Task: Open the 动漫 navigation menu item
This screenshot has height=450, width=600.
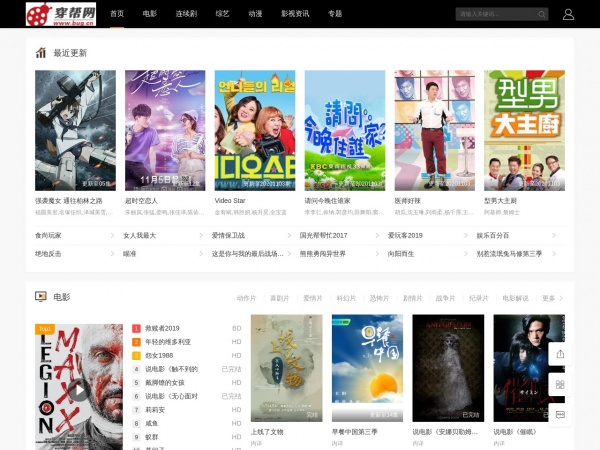Action: click(x=255, y=14)
